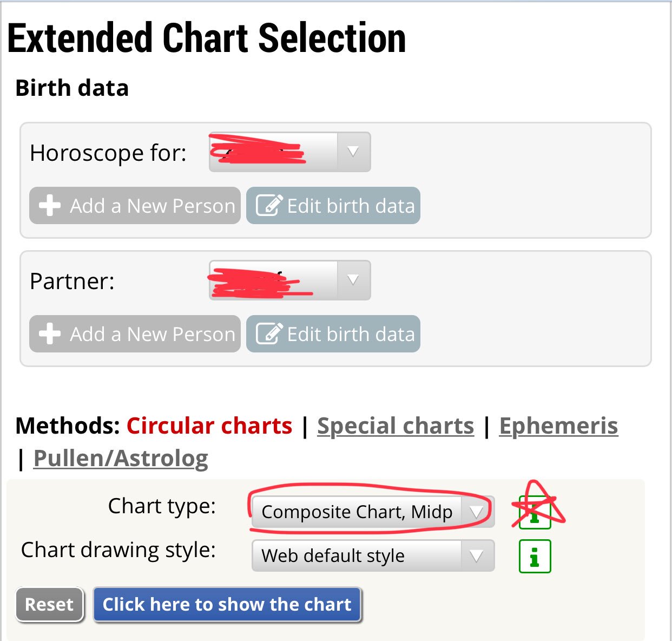Select the Circular charts method

point(209,426)
